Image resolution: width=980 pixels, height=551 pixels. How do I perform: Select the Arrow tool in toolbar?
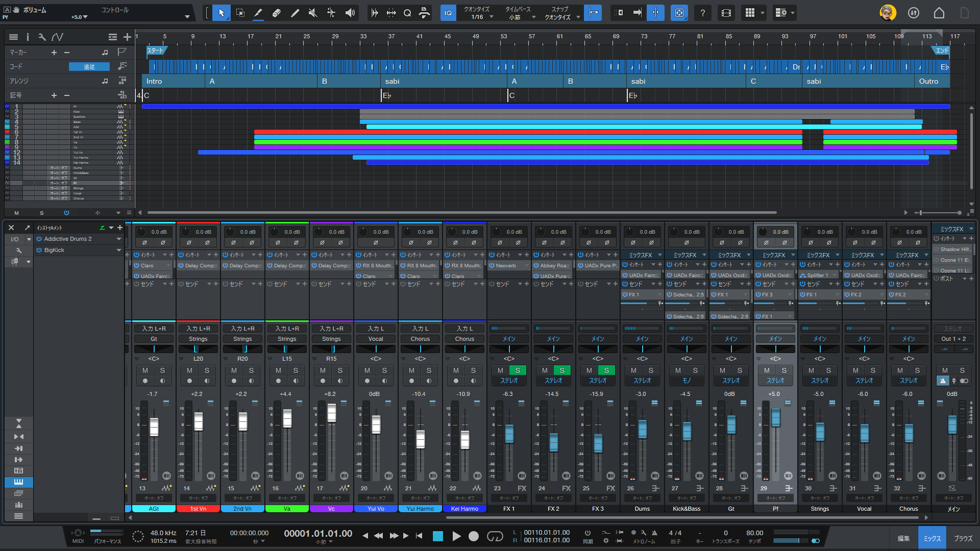221,13
